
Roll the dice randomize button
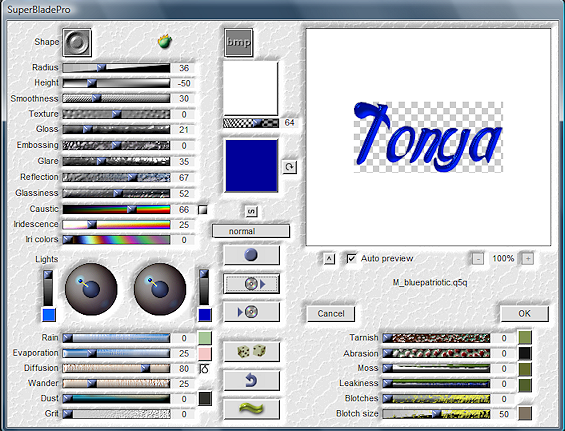251,352
